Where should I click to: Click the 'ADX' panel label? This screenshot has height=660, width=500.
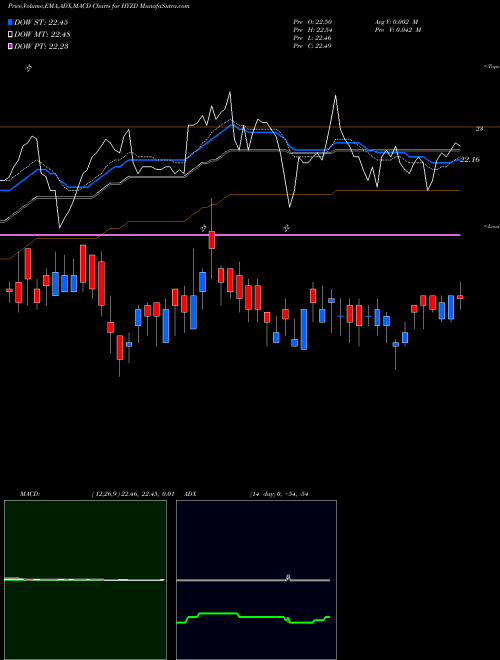click(190, 494)
